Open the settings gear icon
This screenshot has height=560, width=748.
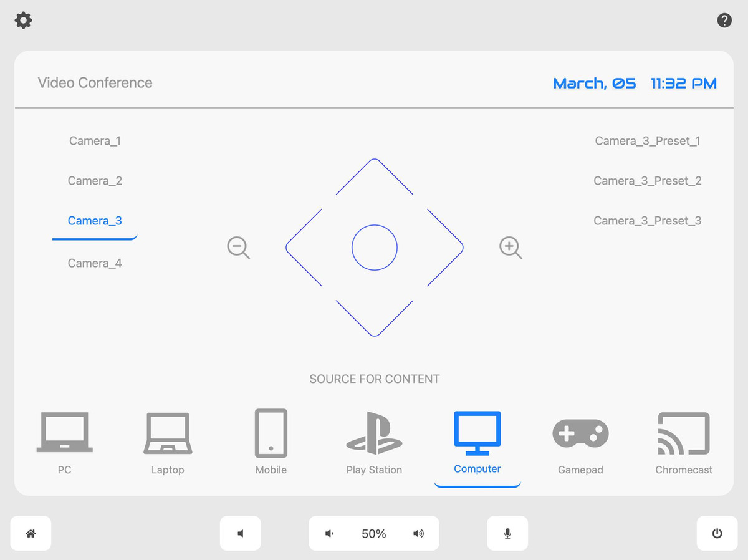tap(23, 21)
